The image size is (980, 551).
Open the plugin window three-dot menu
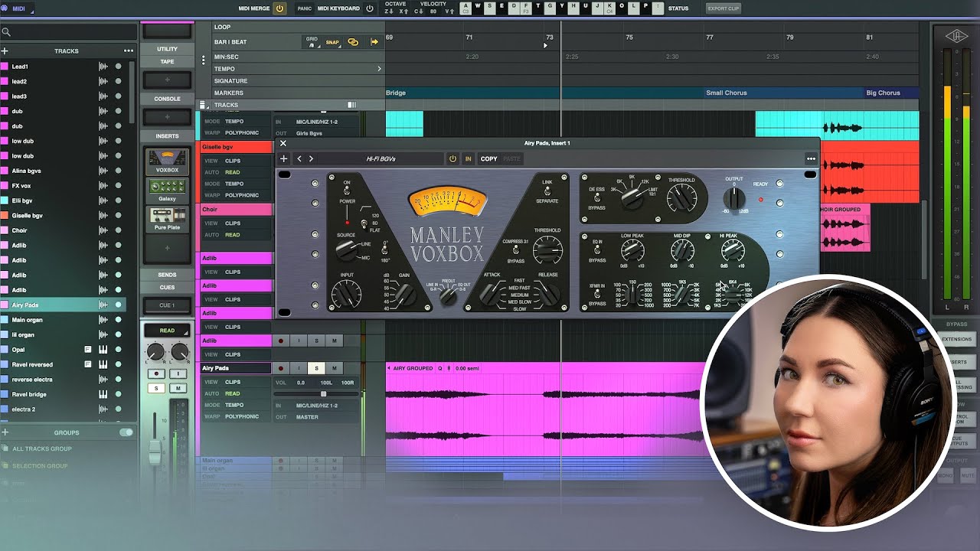[811, 158]
